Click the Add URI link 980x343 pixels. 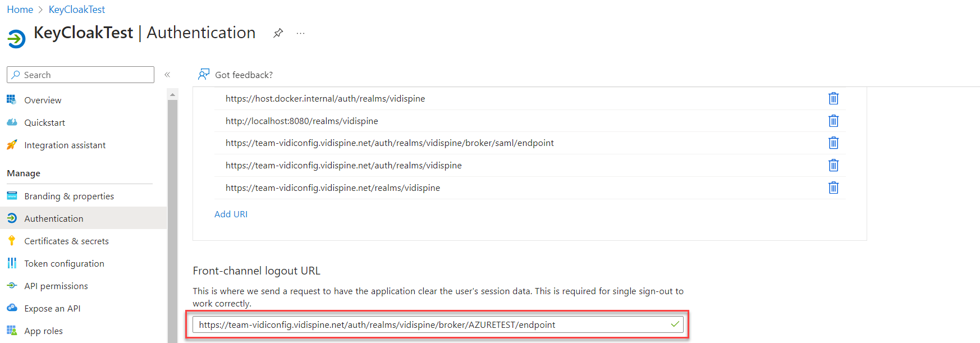coord(231,214)
